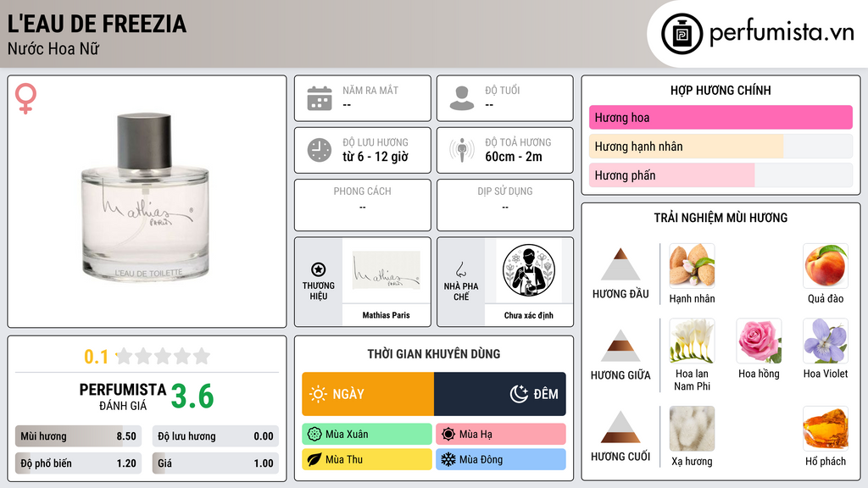Click the perfume bottle product image
The height and width of the screenshot is (488, 868).
pos(145,198)
